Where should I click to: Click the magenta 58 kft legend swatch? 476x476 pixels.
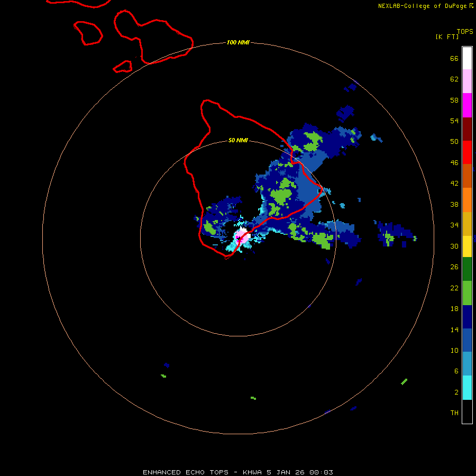tap(467, 105)
